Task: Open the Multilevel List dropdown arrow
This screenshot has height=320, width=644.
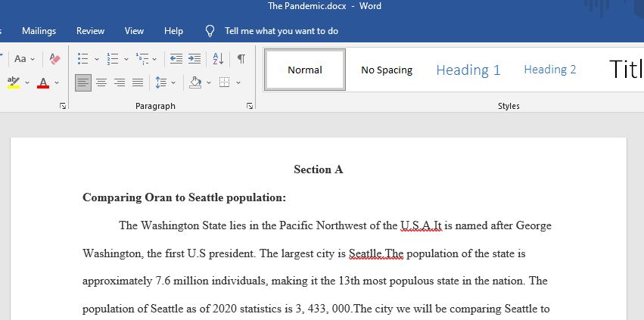Action: click(x=154, y=59)
